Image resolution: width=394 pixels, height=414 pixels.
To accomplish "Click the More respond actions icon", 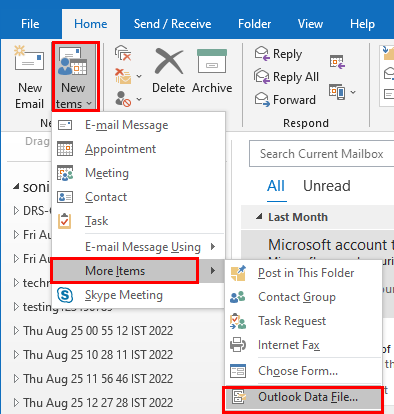I will click(337, 92).
